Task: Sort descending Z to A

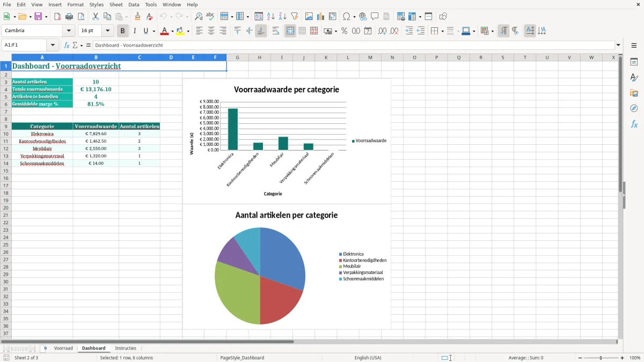Action: click(283, 17)
